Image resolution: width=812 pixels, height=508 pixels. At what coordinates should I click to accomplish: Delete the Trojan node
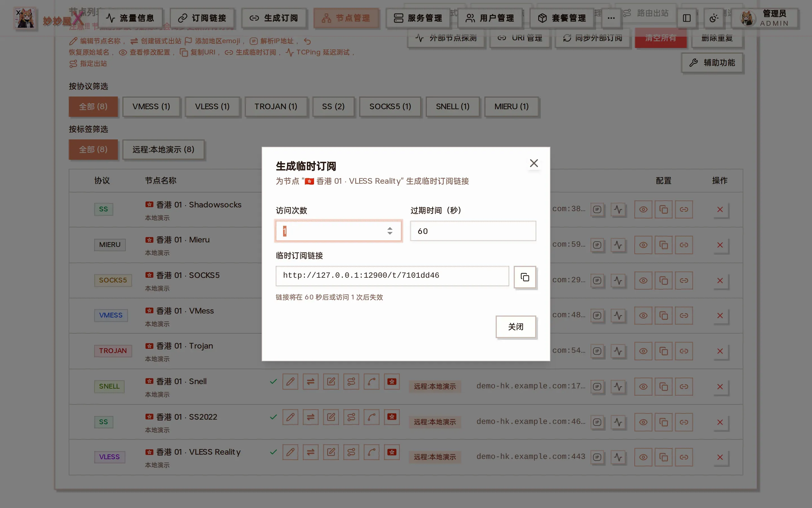coord(720,351)
